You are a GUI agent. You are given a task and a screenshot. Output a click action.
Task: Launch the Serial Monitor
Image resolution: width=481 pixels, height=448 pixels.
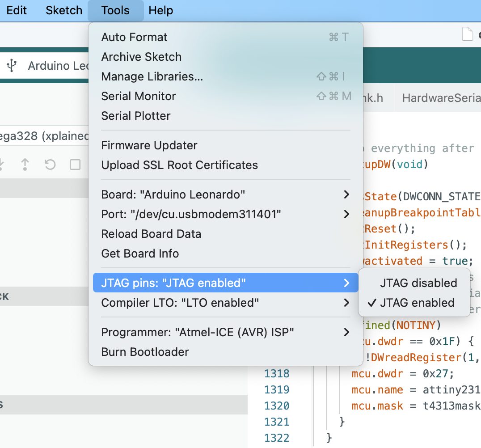[x=225, y=96]
